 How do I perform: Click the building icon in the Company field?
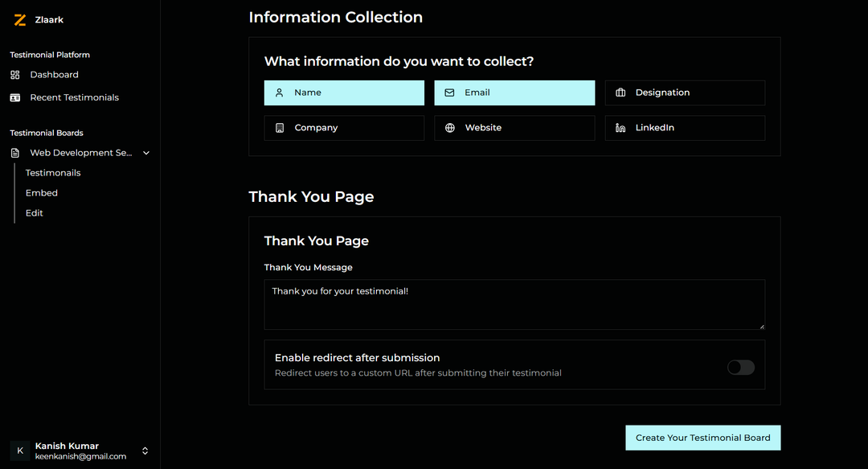pos(279,127)
